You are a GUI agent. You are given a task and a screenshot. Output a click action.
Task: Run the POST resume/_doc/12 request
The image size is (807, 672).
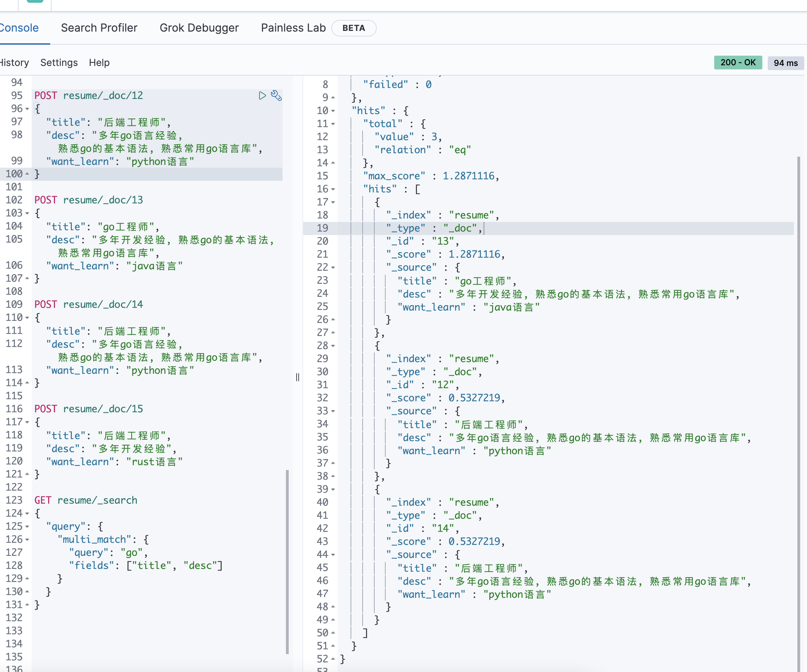[262, 96]
